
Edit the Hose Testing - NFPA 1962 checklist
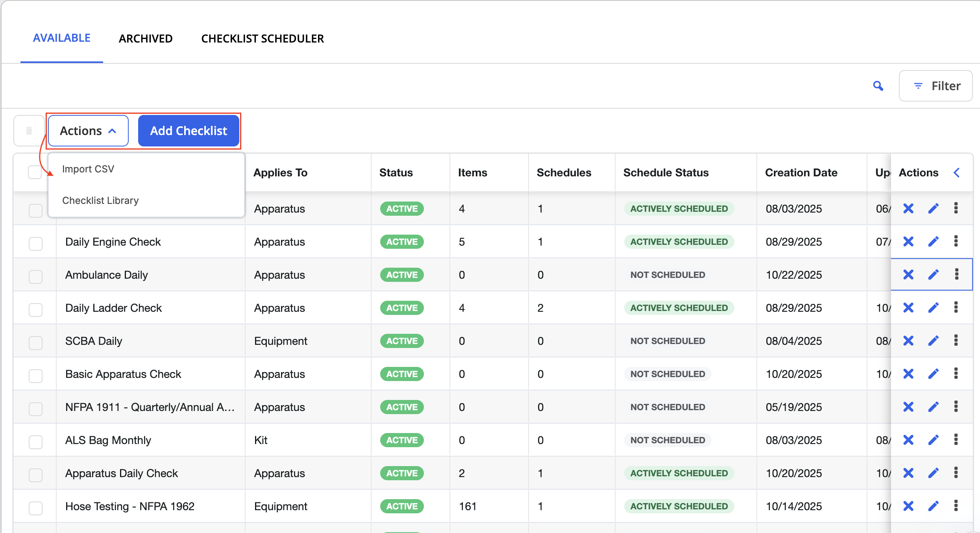point(934,506)
